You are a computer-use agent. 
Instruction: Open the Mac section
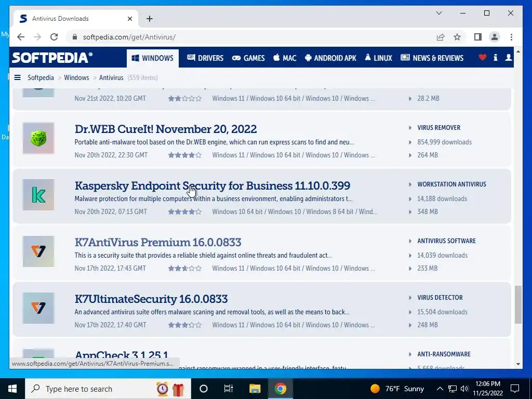[285, 58]
